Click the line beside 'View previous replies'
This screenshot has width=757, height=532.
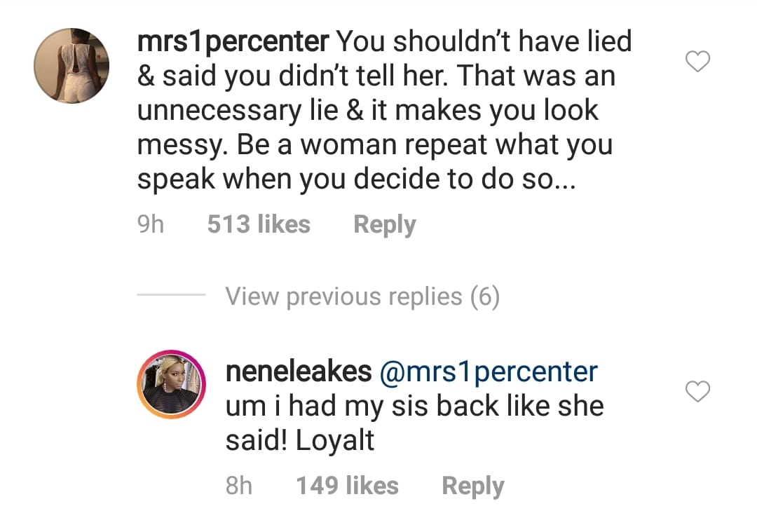click(x=171, y=296)
